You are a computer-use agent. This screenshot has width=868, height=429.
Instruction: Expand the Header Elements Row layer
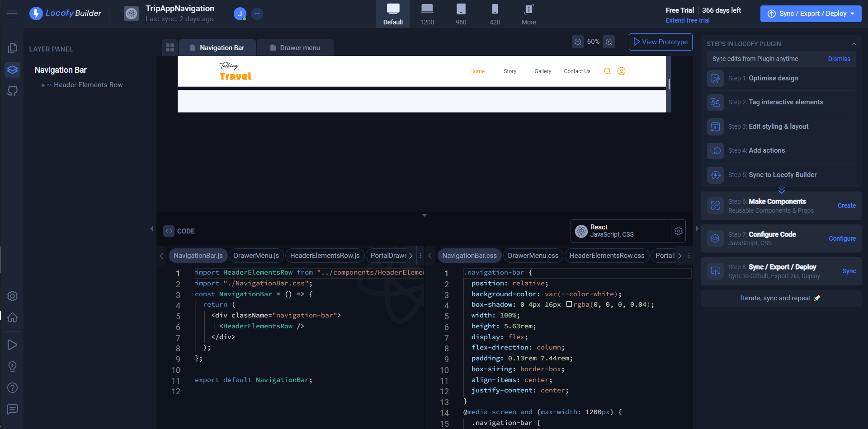(x=43, y=85)
